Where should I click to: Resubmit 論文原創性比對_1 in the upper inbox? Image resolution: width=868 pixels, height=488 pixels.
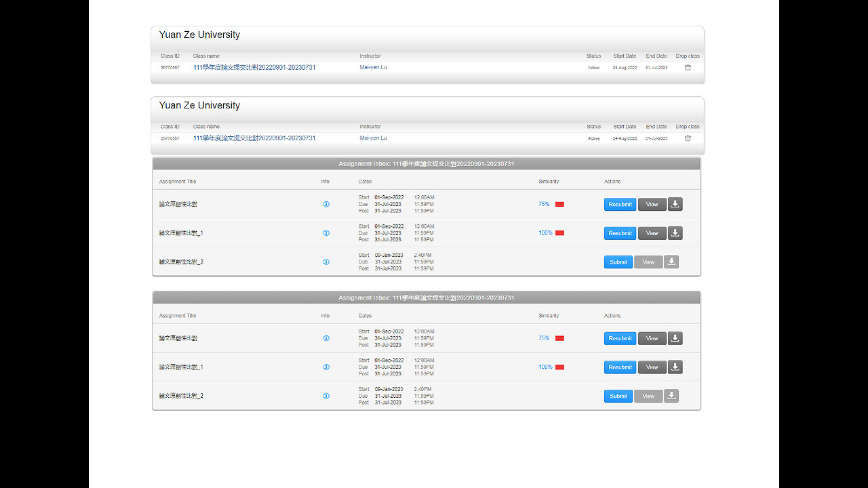[x=620, y=233]
